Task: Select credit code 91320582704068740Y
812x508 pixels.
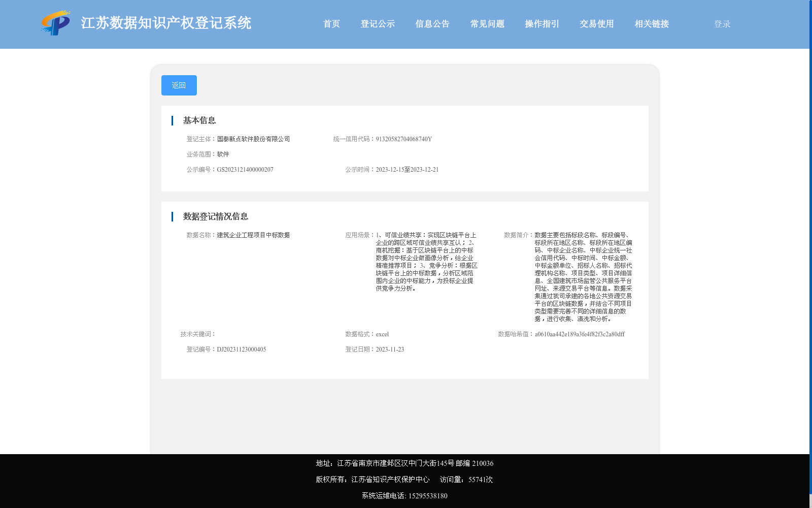Action: point(403,139)
